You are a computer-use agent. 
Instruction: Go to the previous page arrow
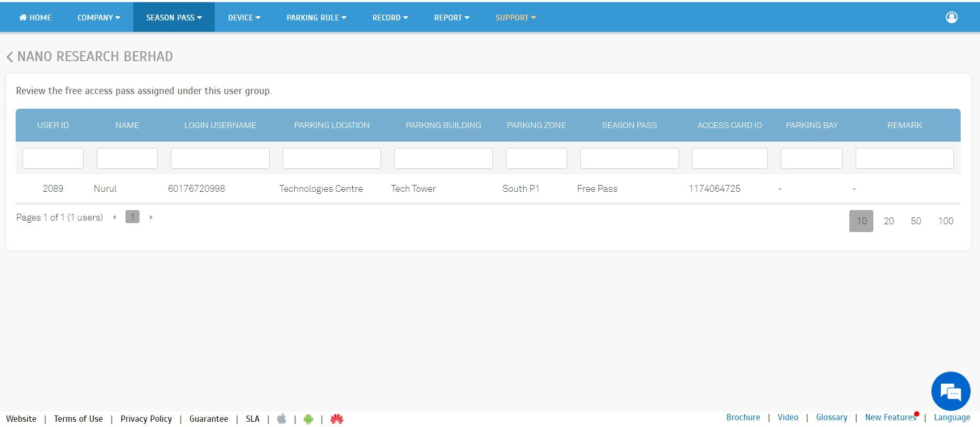(x=114, y=217)
